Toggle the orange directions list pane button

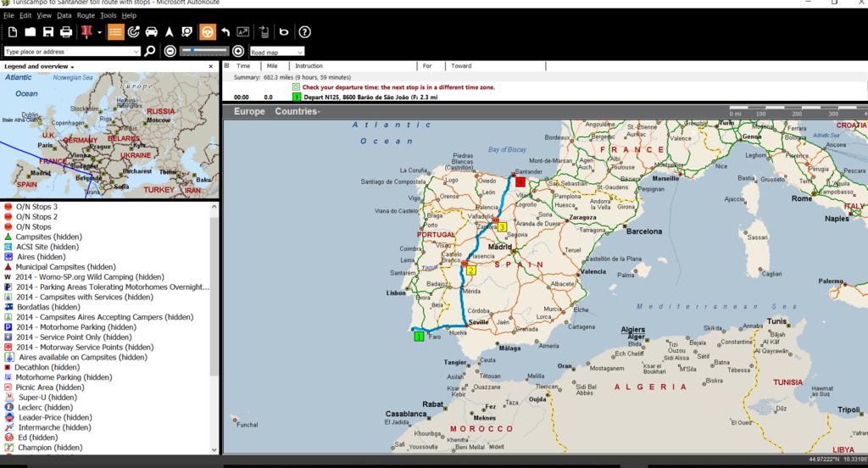115,32
